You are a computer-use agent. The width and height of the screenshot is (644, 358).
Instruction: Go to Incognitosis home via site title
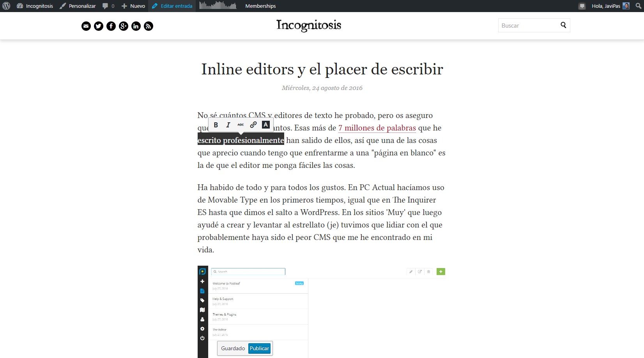click(x=309, y=25)
